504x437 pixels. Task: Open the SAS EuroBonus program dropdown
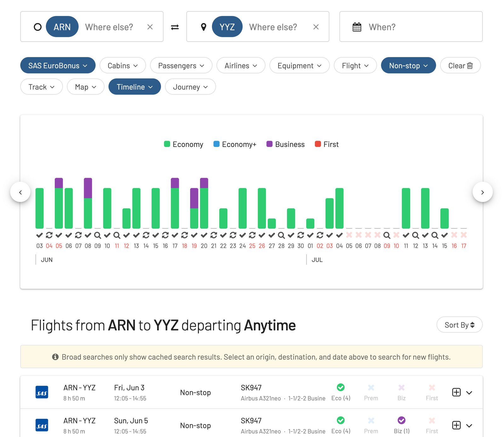point(58,65)
